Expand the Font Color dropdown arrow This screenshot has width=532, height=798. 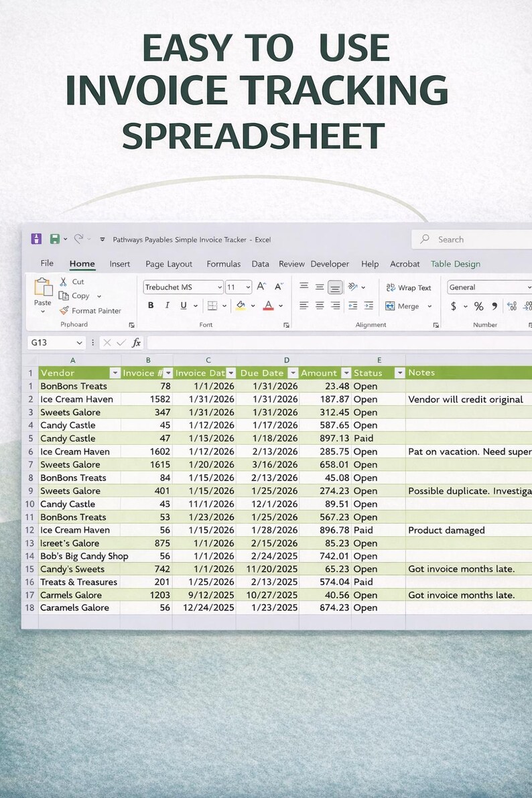281,306
